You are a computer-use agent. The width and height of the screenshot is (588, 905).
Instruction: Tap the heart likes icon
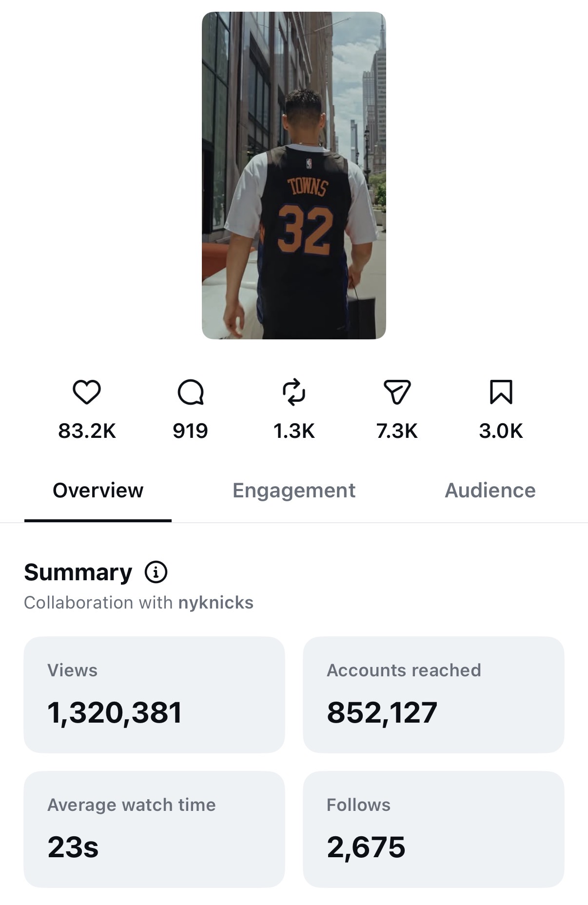(x=87, y=392)
